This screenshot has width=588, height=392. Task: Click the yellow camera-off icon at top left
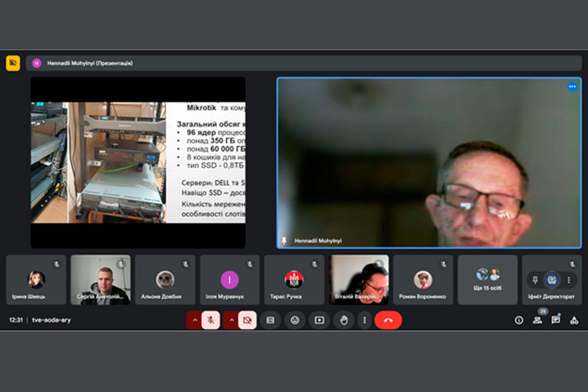click(x=13, y=63)
